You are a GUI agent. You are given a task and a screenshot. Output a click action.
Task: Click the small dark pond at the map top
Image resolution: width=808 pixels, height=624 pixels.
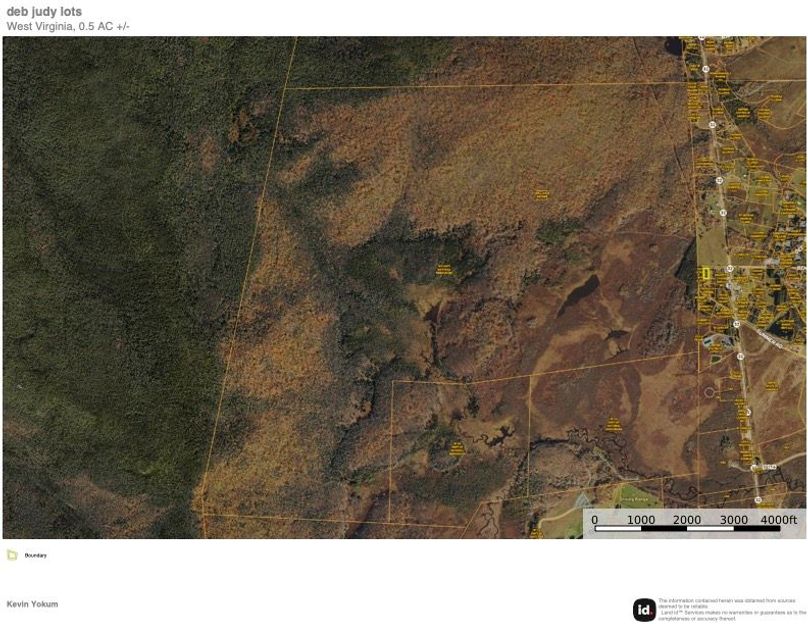pos(674,46)
